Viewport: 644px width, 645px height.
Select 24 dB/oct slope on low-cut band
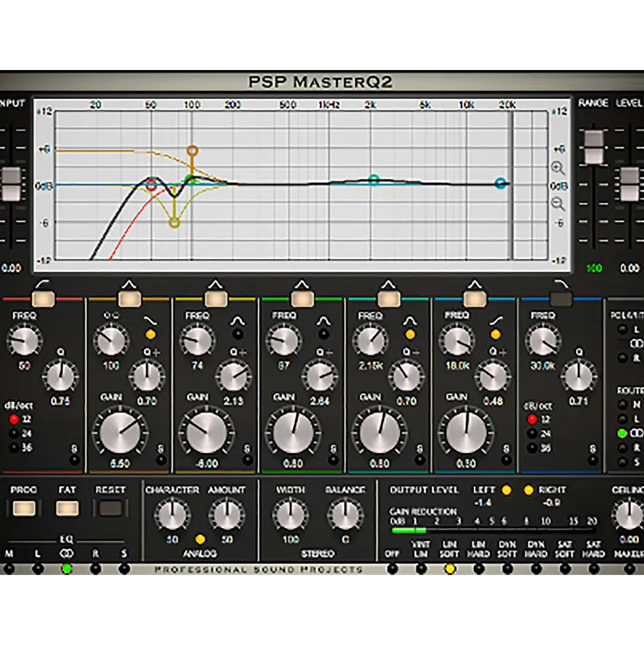[14, 433]
